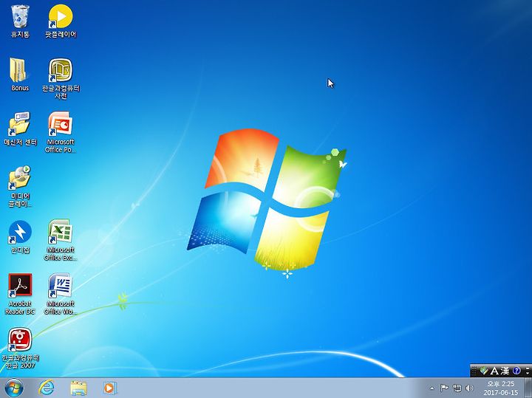Select the Microsoft Office PowerPoint shortcut
Image resolution: width=532 pixels, height=398 pixels.
61,133
